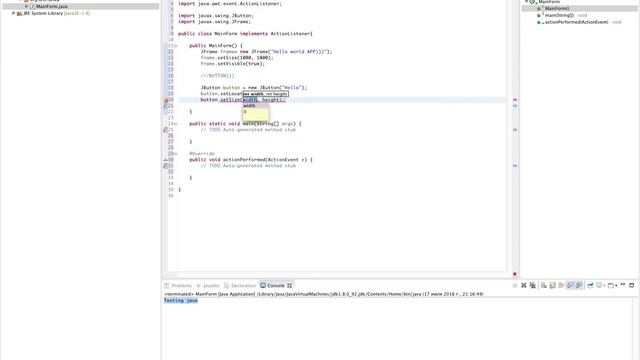640x360 pixels.
Task: Pin the Console view
Action: 590,285
